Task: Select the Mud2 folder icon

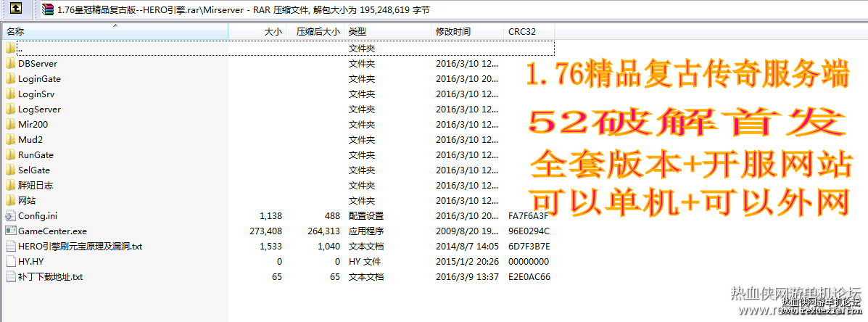Action: click(x=11, y=139)
